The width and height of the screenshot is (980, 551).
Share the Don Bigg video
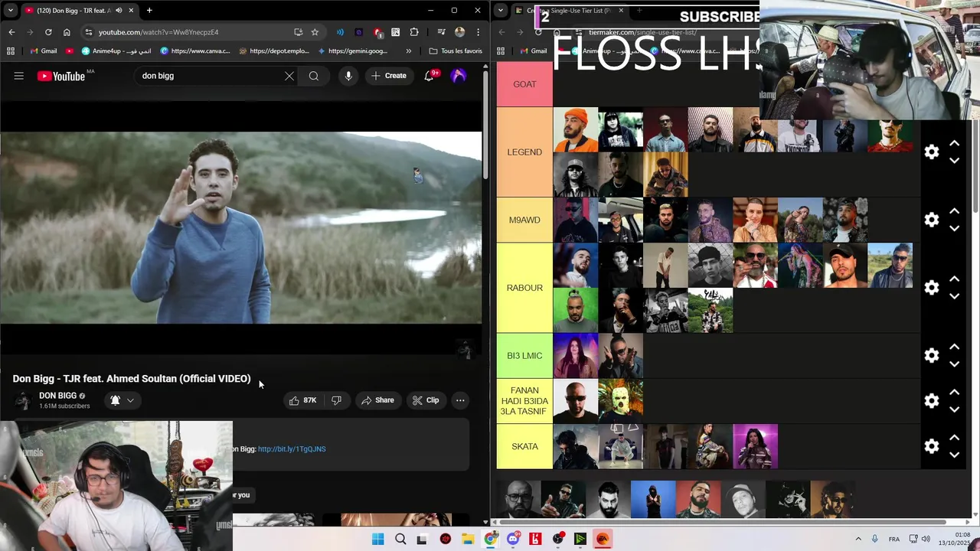click(x=377, y=400)
